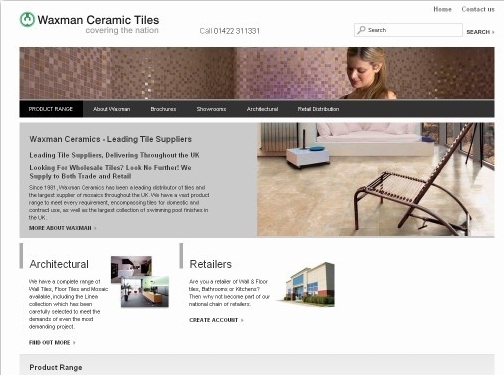The image size is (504, 375).
Task: Click the SEARCH submit button
Action: click(x=480, y=32)
